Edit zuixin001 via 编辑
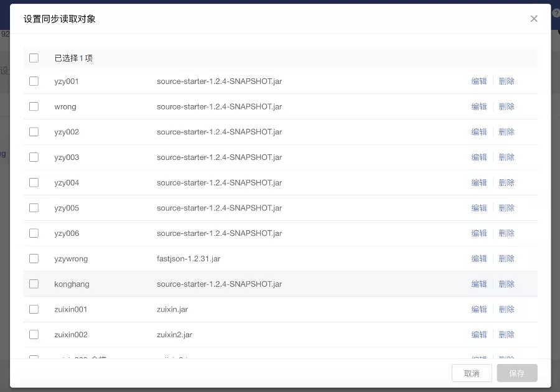This screenshot has height=392, width=560. pos(479,309)
